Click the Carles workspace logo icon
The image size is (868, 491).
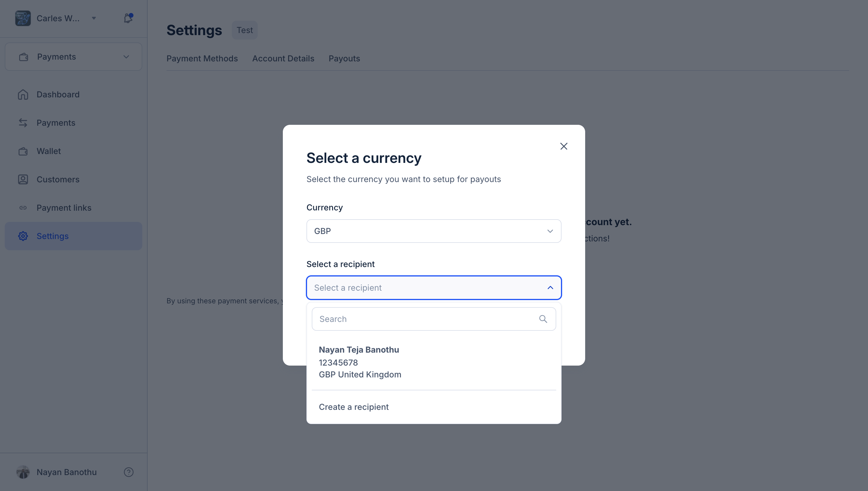point(23,18)
